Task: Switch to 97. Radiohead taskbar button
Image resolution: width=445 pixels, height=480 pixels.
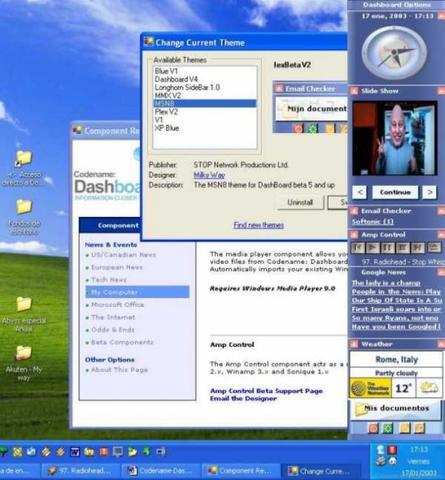Action: coord(81,471)
